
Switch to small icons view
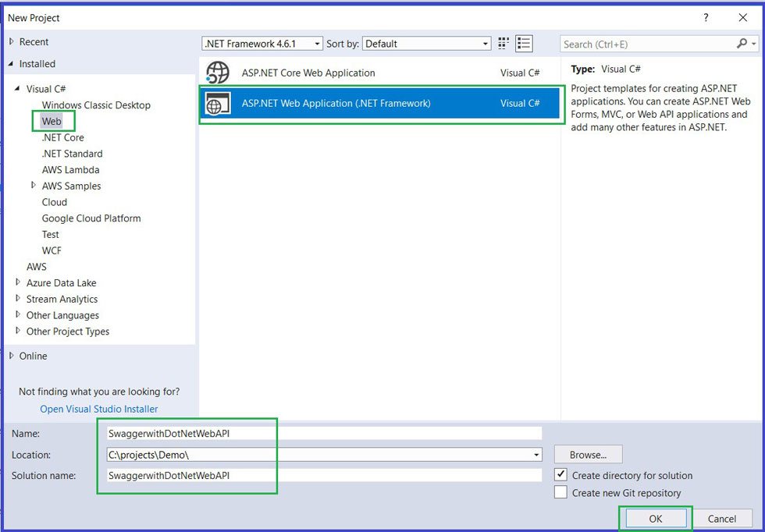pyautogui.click(x=503, y=43)
